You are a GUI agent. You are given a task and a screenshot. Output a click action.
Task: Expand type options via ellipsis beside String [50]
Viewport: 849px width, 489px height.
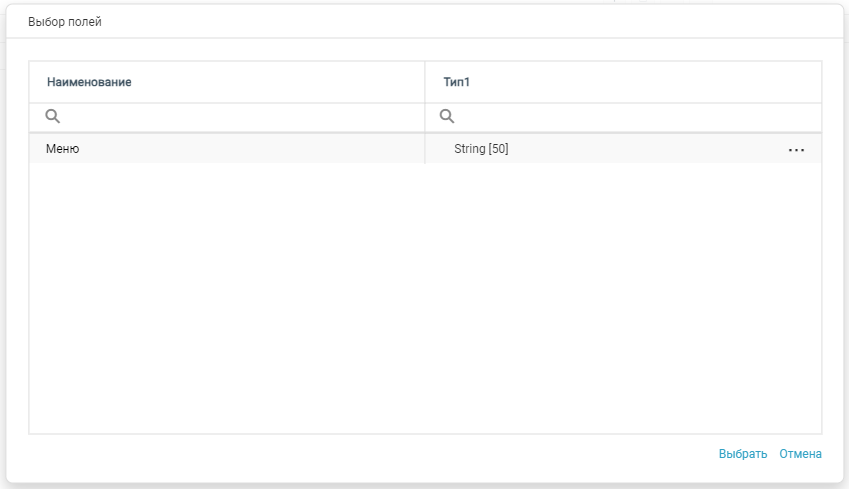(796, 150)
